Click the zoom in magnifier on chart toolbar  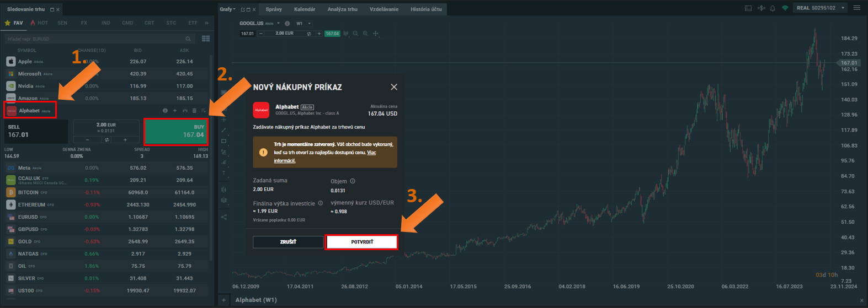pyautogui.click(x=365, y=34)
